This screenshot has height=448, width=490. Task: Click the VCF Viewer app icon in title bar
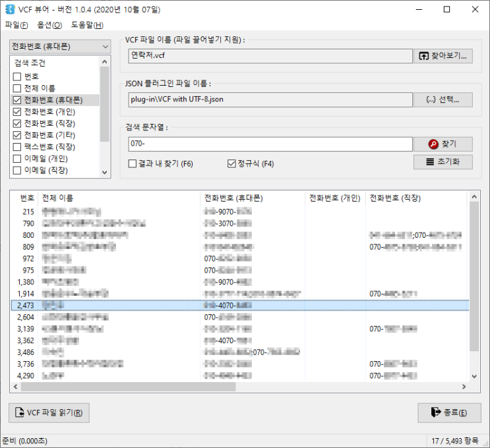tap(10, 9)
